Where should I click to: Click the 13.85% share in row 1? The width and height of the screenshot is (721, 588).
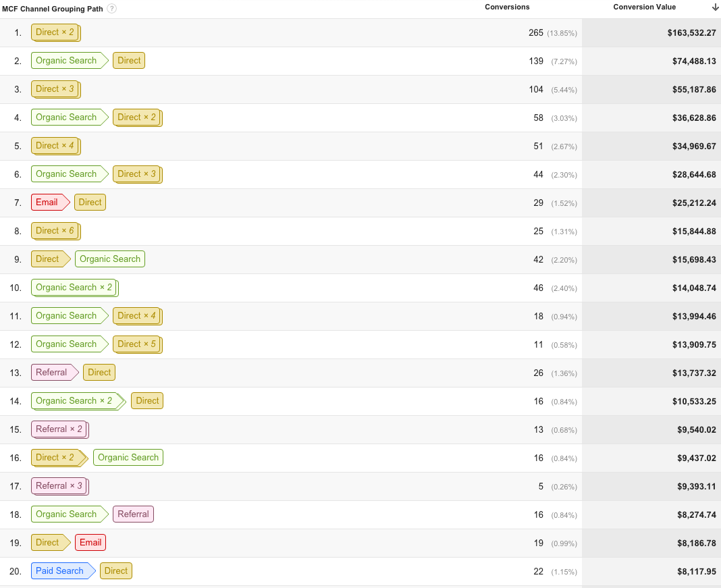coord(562,33)
